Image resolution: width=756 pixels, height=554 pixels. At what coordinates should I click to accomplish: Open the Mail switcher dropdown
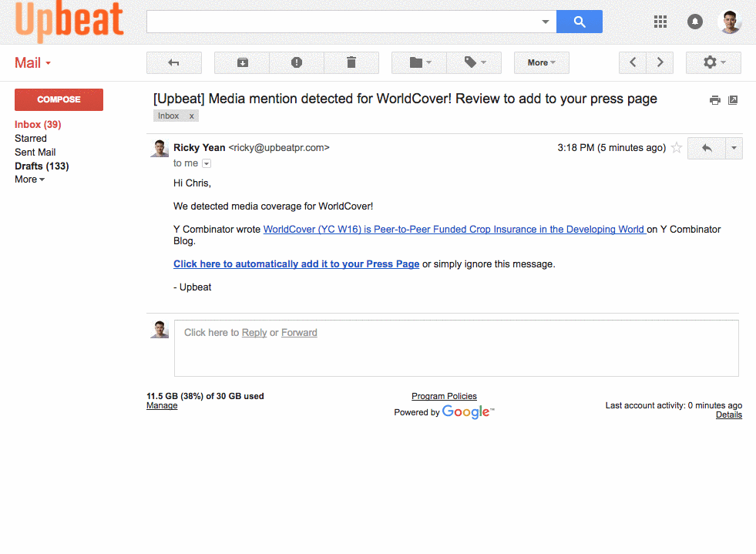33,62
